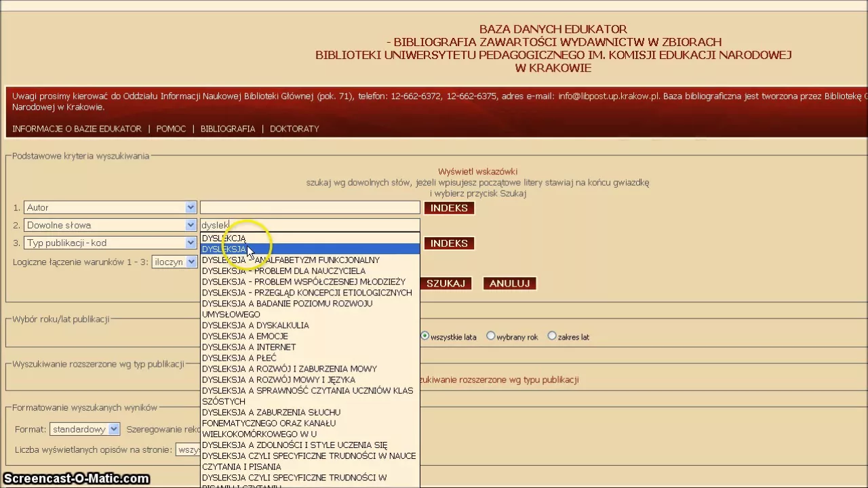868x488 pixels.
Task: Select the 'wszystkie lata' radio button
Action: click(425, 336)
